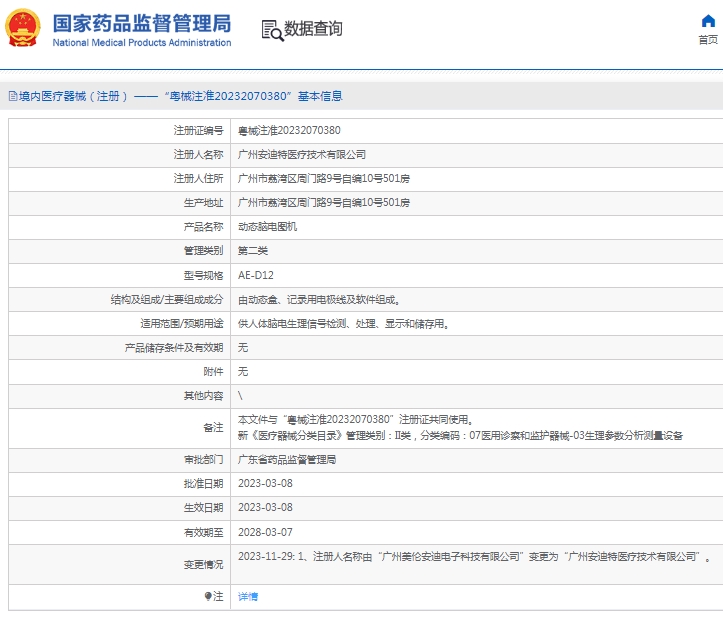
Task: Click the 无 value in 附件 row
Action: click(x=243, y=372)
